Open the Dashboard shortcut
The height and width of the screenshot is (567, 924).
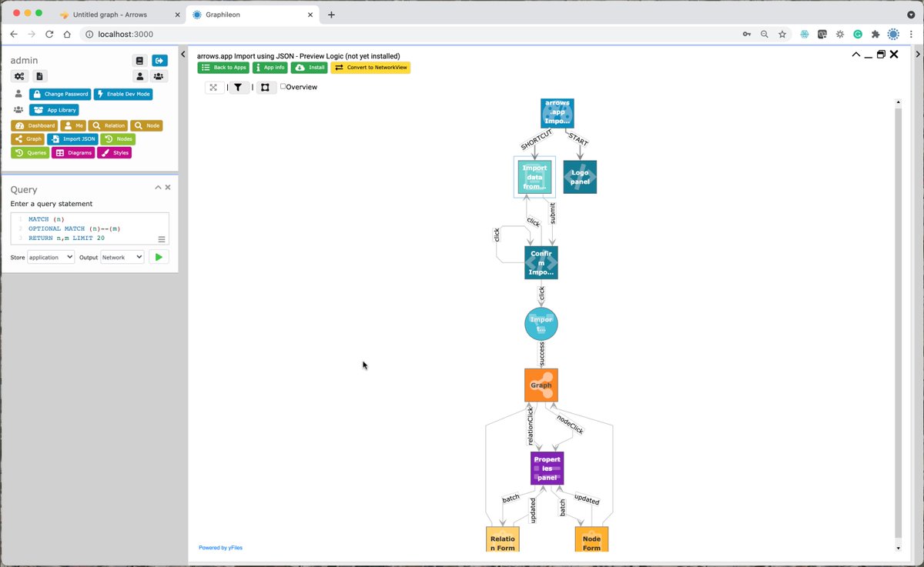34,125
